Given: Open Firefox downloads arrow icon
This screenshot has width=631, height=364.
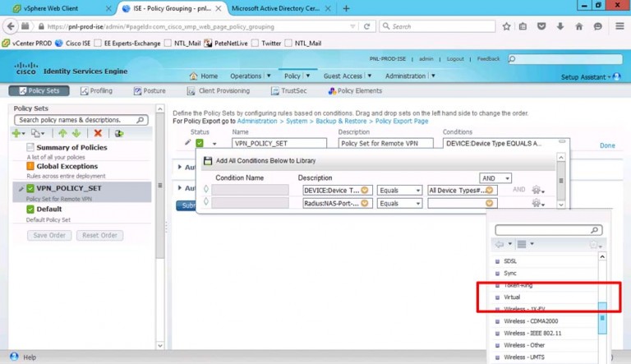Looking at the screenshot, I should tap(560, 26).
